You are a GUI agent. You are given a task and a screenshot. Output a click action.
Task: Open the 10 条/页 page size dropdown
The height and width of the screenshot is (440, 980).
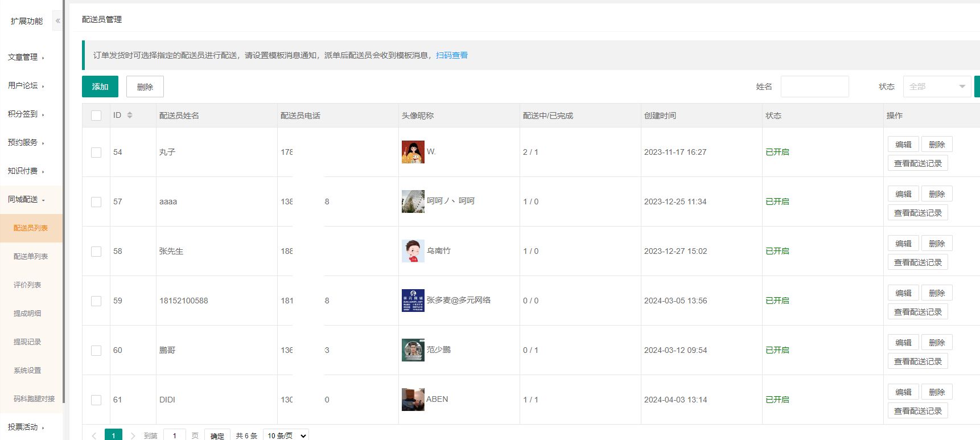tap(286, 435)
